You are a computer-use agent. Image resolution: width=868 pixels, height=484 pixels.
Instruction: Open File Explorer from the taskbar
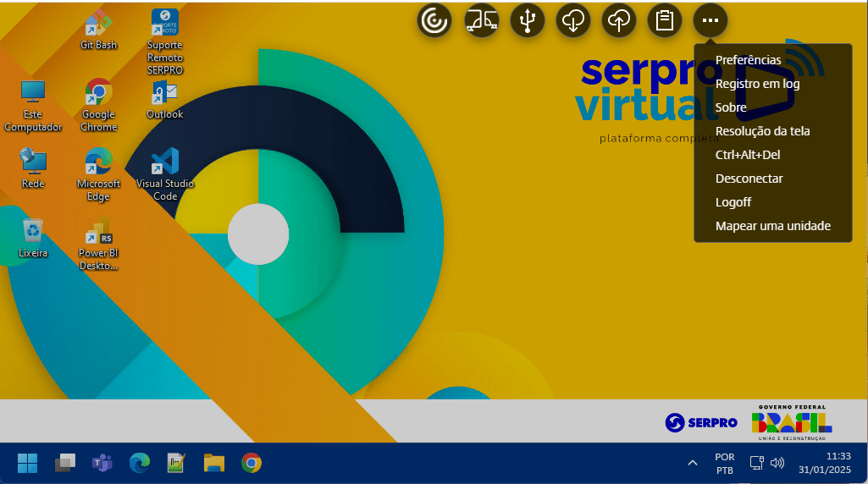213,463
